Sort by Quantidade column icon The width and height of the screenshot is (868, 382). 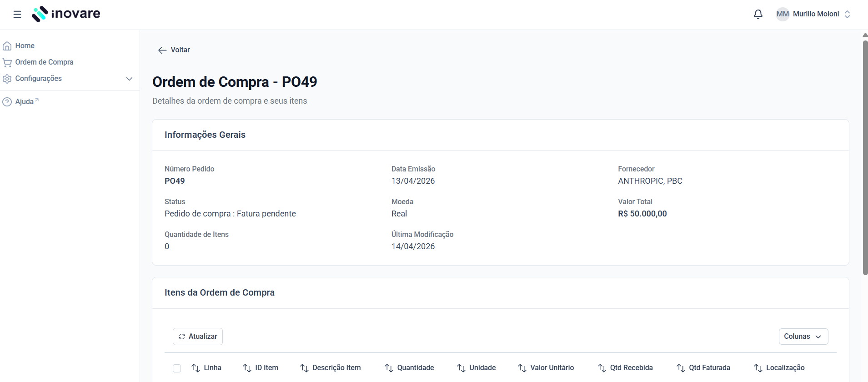389,368
